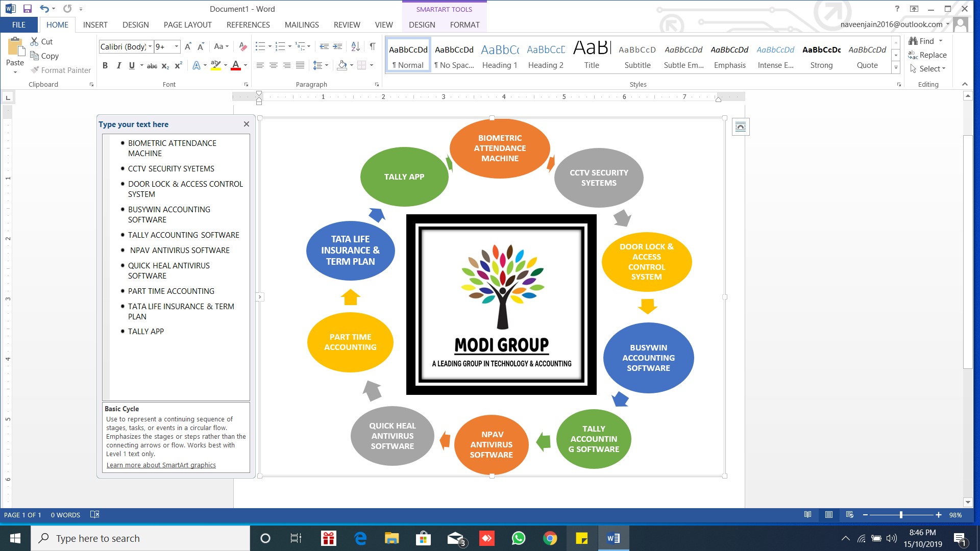Image resolution: width=980 pixels, height=551 pixels.
Task: Toggle italic formatting
Action: [118, 65]
